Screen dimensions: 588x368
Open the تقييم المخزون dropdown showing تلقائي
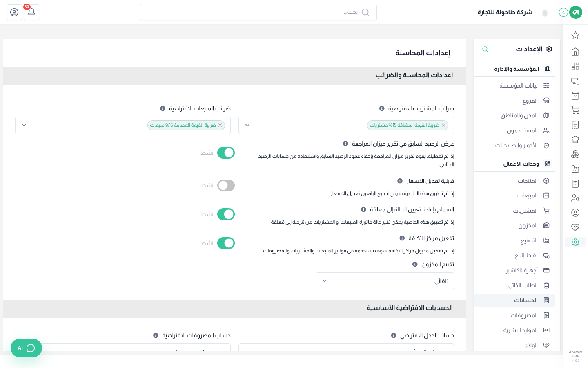(385, 281)
